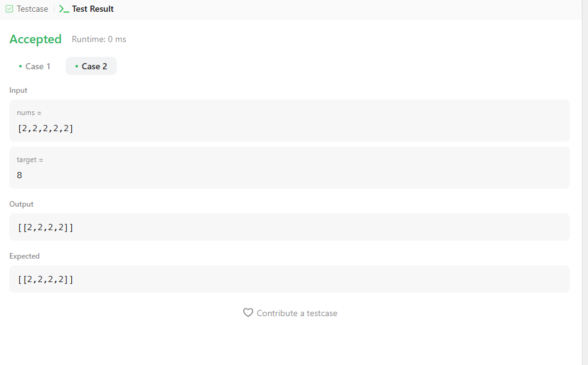Click the Runtime: 0 ms text
The height and width of the screenshot is (365, 588).
click(99, 40)
